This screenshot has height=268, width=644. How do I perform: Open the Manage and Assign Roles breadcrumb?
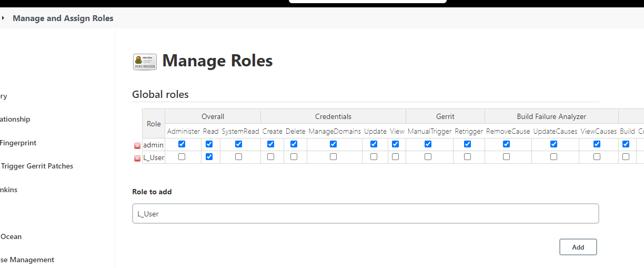click(x=63, y=18)
